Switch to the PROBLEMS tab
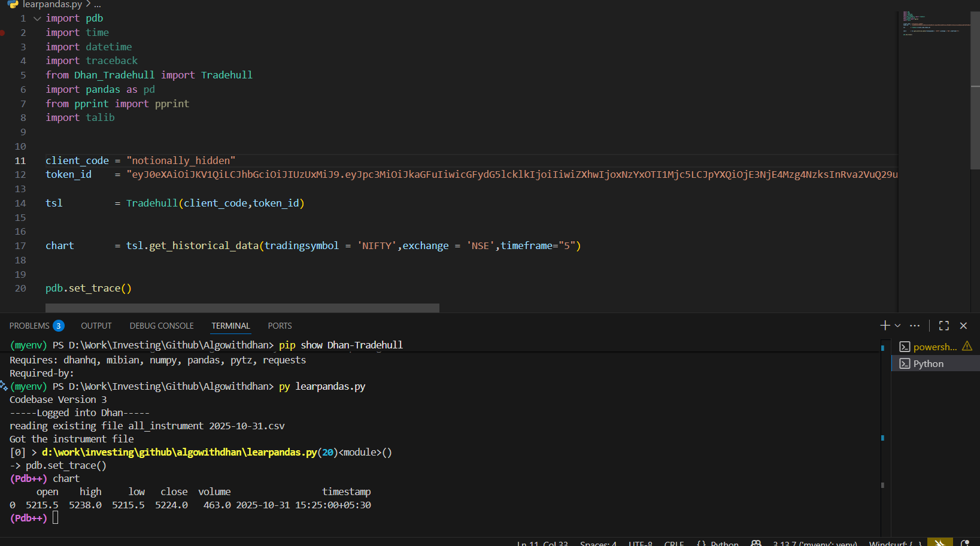Viewport: 980px width, 546px height. point(29,326)
